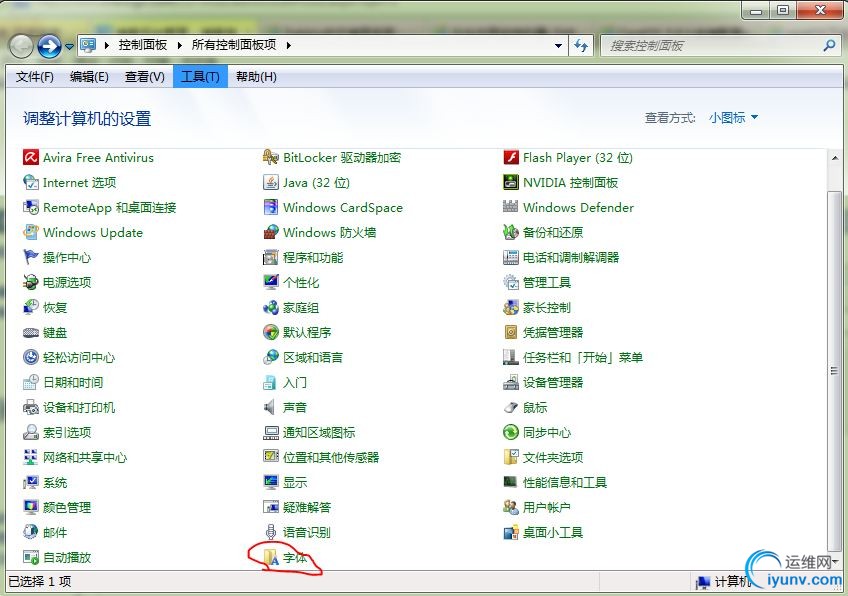Open Flash Player (32 位) icon
This screenshot has width=848, height=596.
click(511, 157)
